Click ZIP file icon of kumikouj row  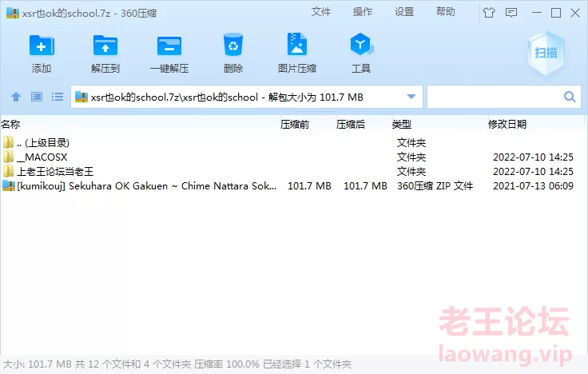8,185
